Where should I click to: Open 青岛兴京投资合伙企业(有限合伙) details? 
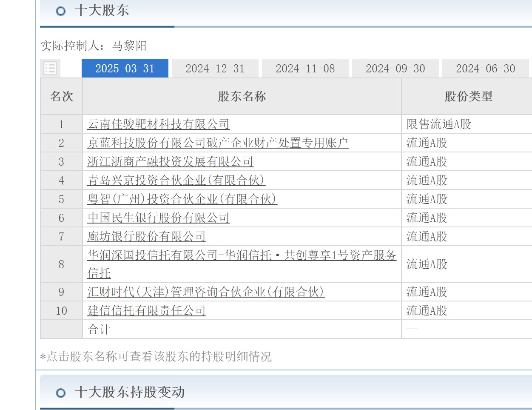(x=176, y=180)
